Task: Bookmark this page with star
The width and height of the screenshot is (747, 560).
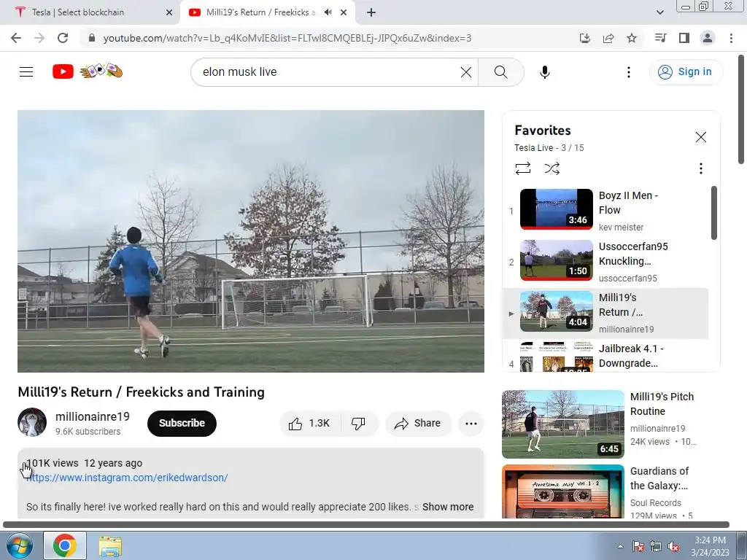Action: (632, 38)
